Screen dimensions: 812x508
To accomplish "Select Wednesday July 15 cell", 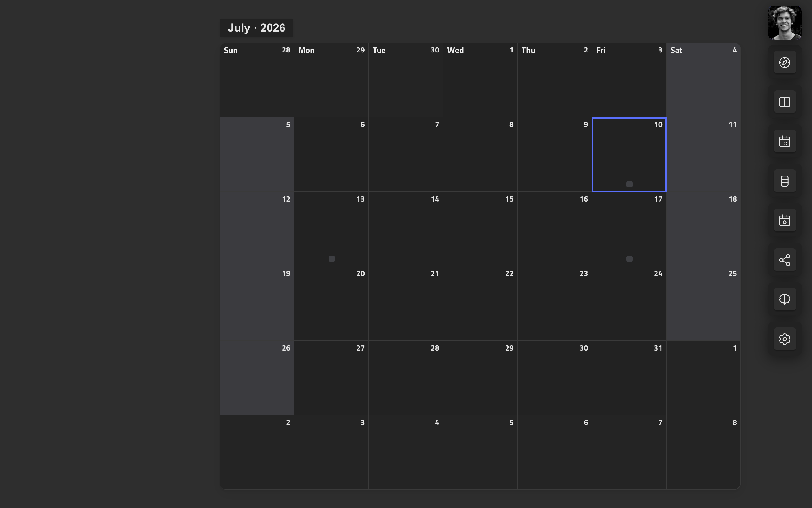I will point(480,229).
